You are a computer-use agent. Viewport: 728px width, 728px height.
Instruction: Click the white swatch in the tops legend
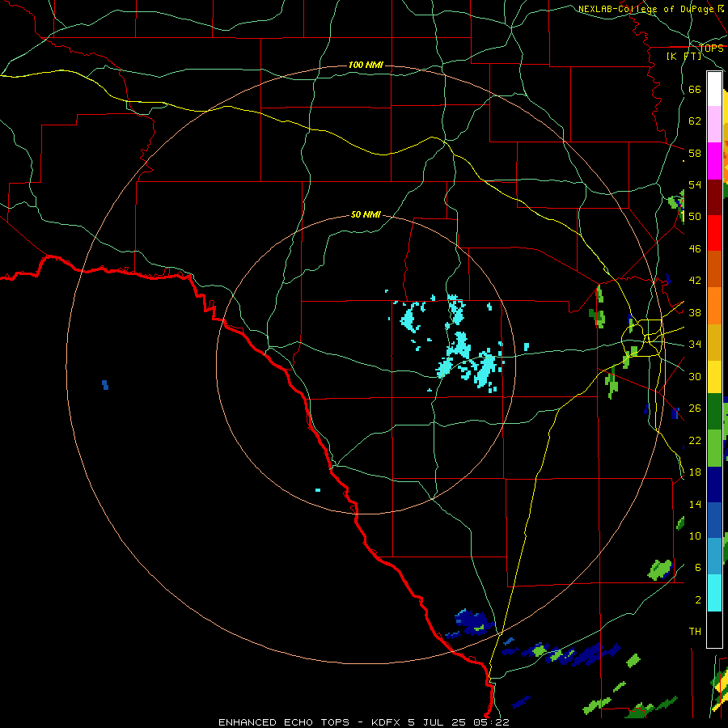click(714, 89)
